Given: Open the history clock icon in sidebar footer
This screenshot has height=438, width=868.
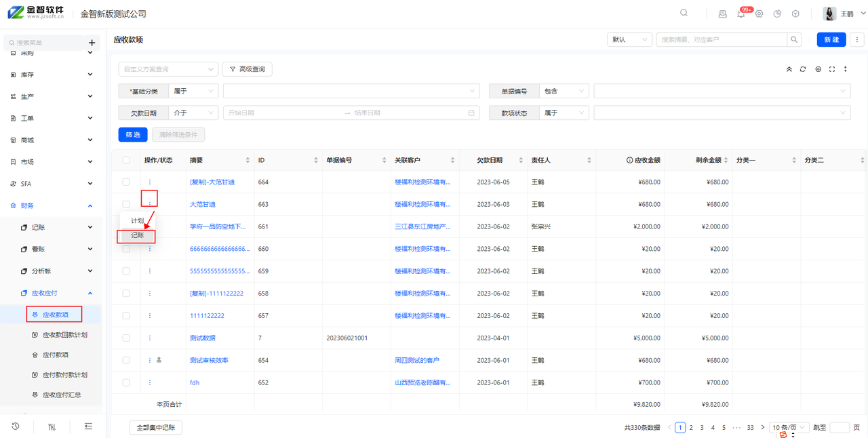Looking at the screenshot, I should (15, 426).
